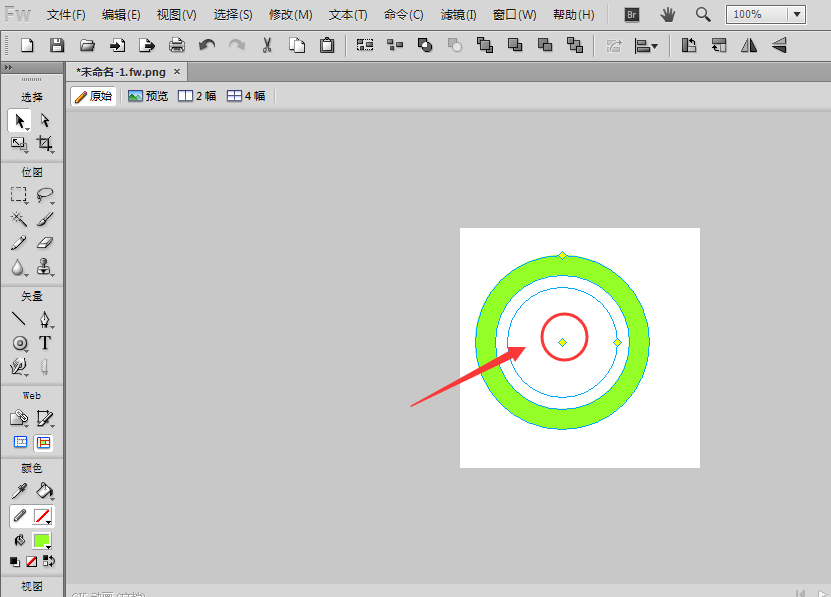Open the 修改(M) menu
The height and width of the screenshot is (597, 831).
click(290, 15)
